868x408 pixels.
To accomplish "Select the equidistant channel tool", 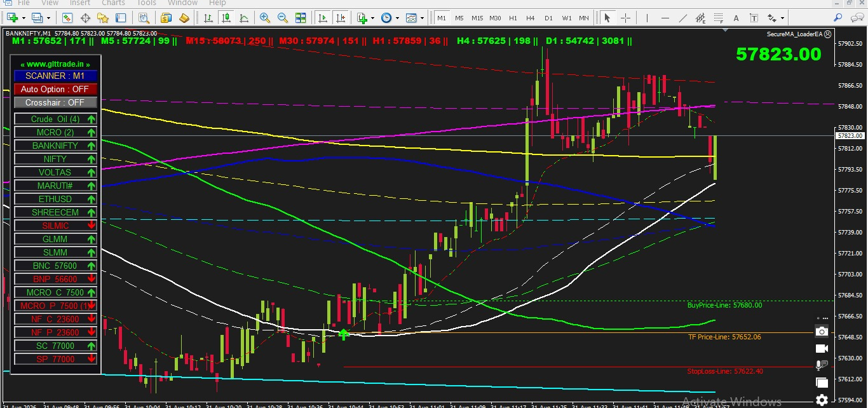I will (x=700, y=18).
